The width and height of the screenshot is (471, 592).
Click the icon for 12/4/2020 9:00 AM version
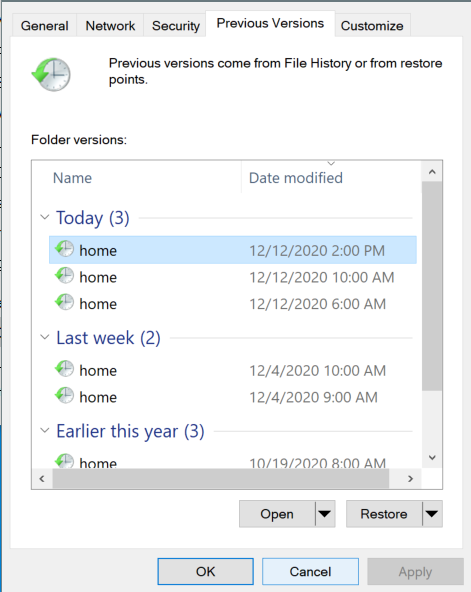[65, 396]
